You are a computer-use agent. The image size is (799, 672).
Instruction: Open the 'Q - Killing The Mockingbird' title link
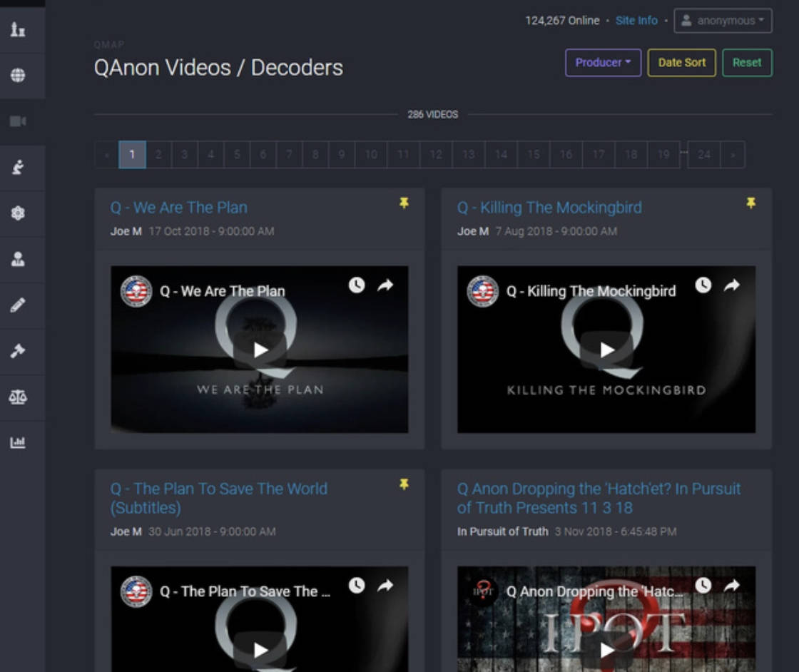click(549, 208)
